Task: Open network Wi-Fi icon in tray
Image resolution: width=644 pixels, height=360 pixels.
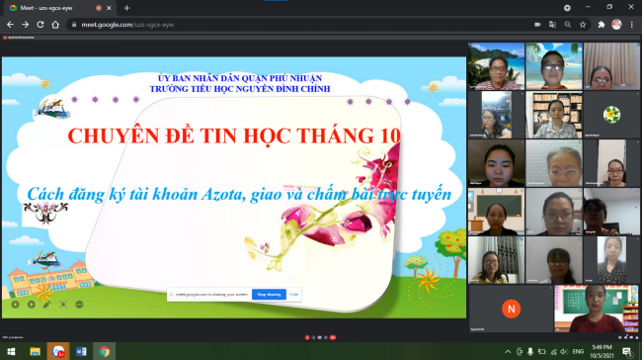Action: click(553, 352)
